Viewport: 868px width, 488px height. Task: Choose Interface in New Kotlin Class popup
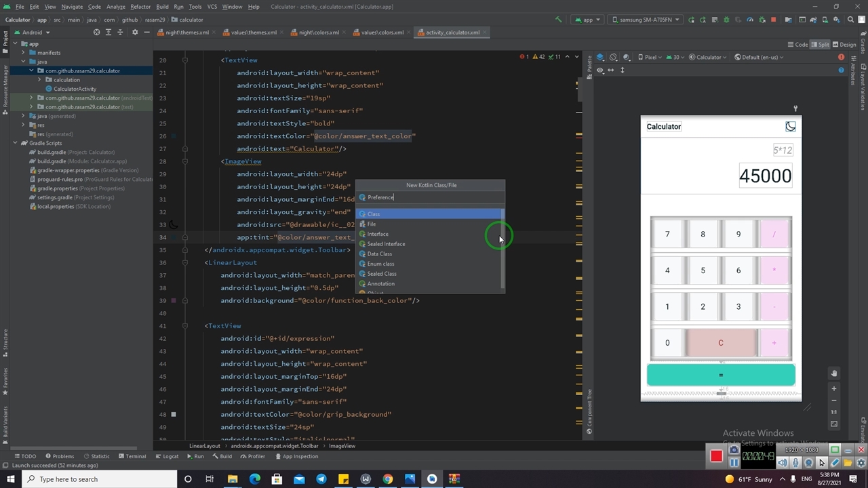pyautogui.click(x=378, y=234)
